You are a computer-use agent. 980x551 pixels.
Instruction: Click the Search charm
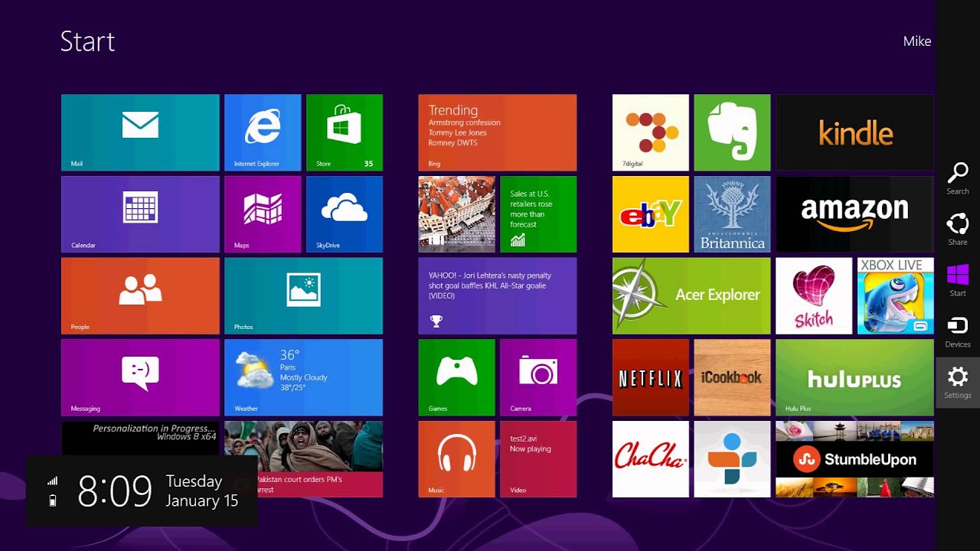[958, 178]
